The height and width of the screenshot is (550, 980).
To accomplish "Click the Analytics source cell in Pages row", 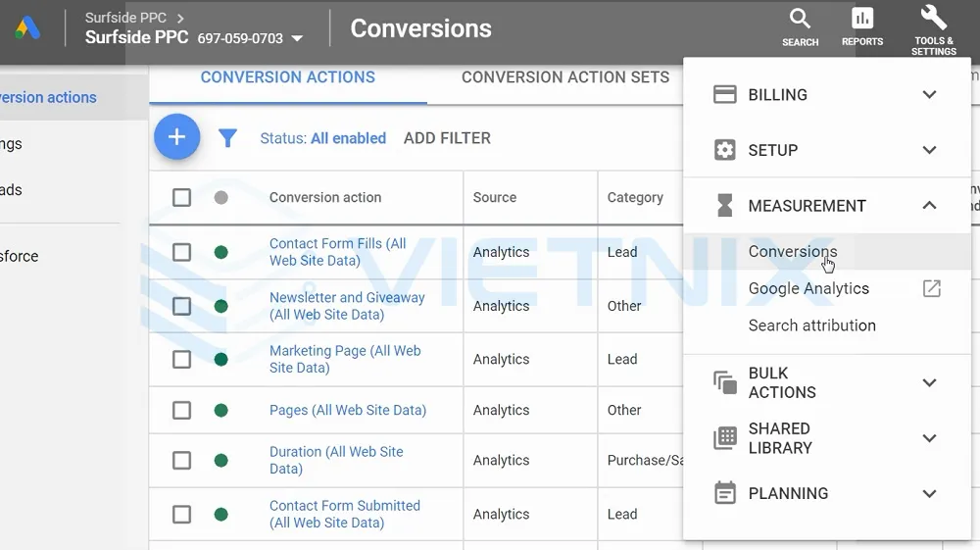I will [501, 410].
